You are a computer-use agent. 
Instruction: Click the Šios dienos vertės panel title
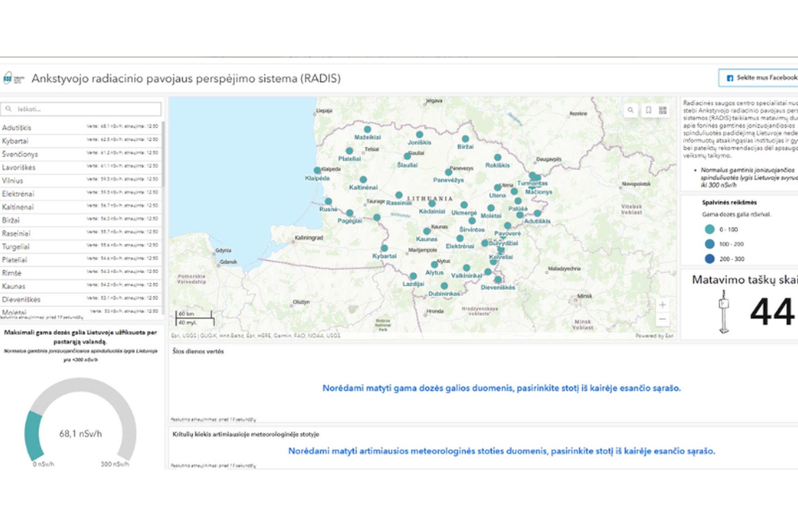coord(198,351)
